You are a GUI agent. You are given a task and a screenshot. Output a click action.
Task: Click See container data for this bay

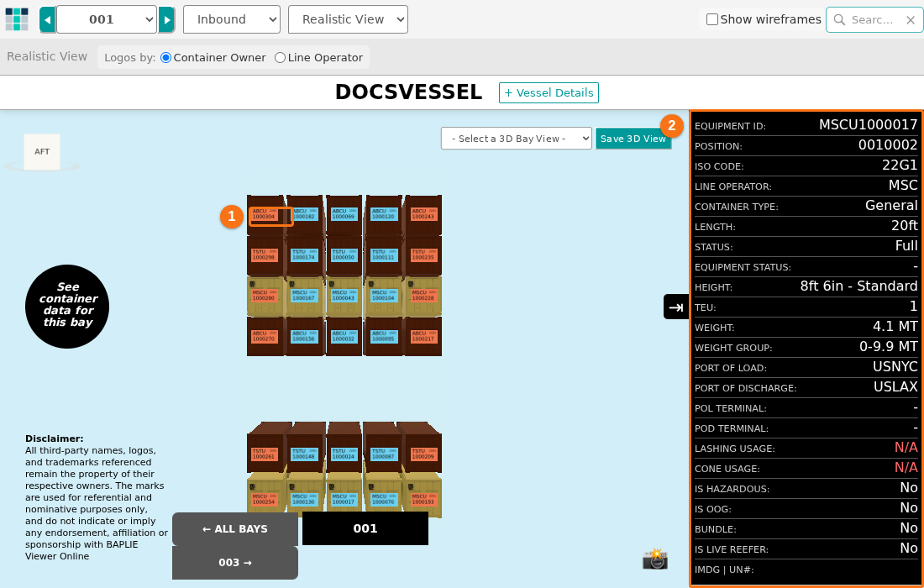(x=67, y=307)
